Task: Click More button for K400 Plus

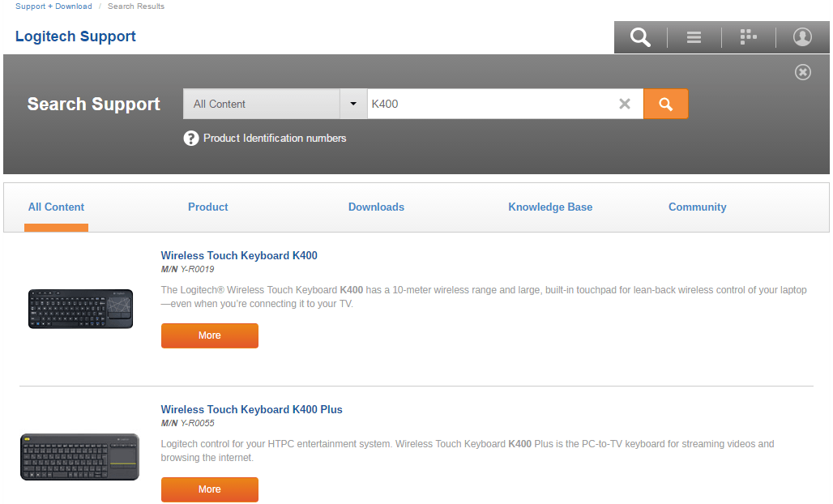Action: point(209,489)
